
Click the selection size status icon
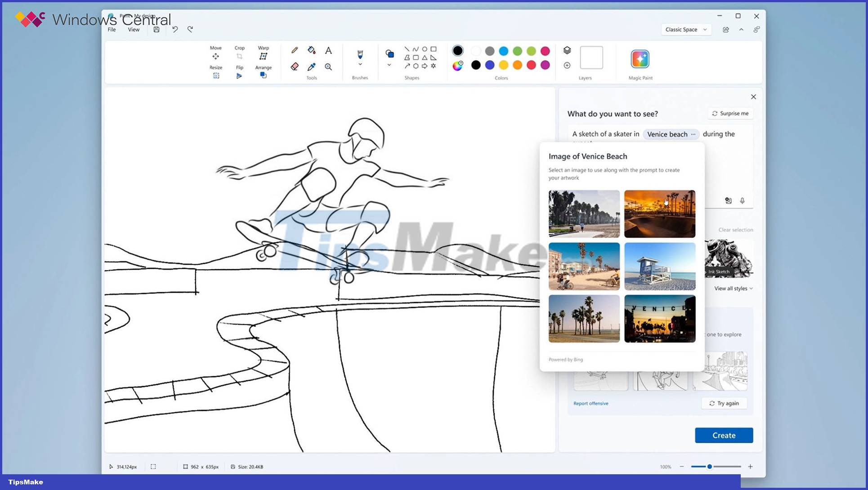click(153, 467)
